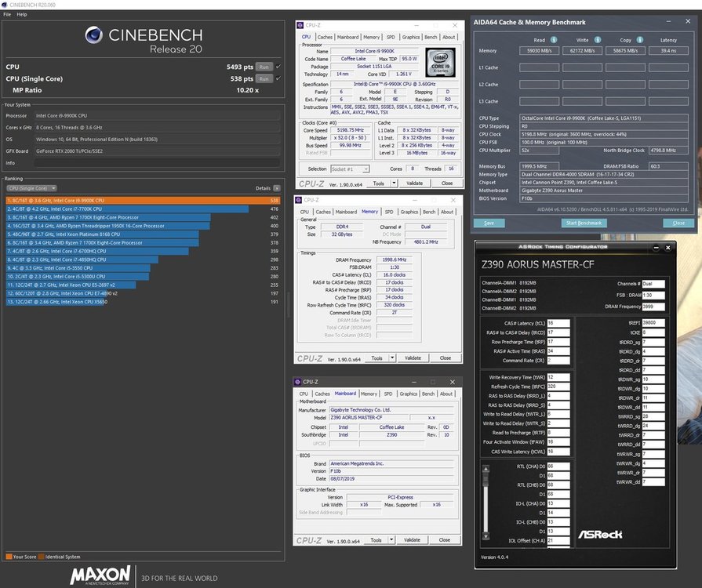Click the BIOS Date 08/07/2019 field

(x=392, y=479)
